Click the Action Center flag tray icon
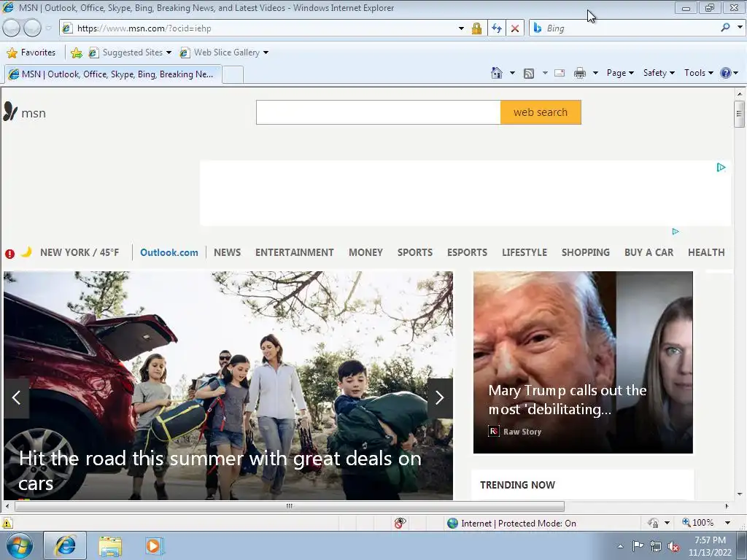747x560 pixels. point(638,546)
